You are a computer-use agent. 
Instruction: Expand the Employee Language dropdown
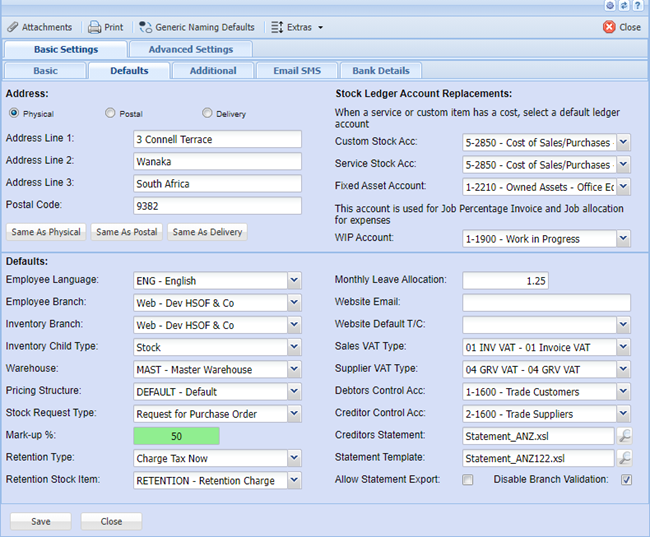click(294, 281)
